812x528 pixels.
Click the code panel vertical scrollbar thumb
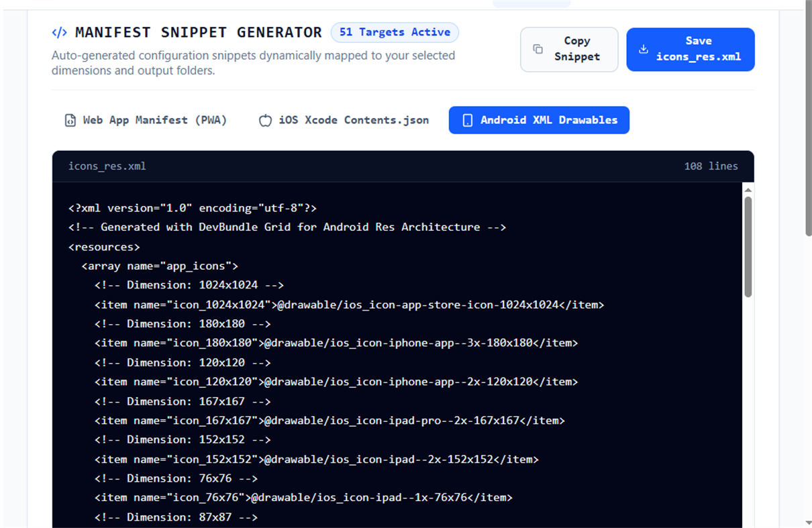coord(748,246)
